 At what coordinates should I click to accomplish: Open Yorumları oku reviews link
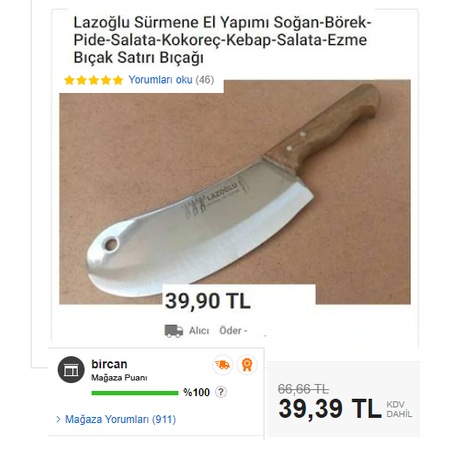(x=160, y=80)
